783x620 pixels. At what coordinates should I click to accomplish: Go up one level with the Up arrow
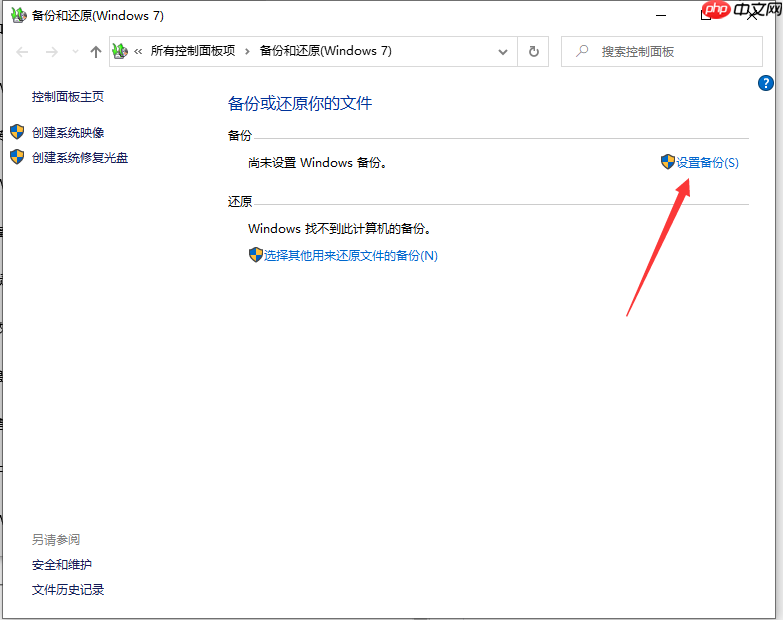96,51
